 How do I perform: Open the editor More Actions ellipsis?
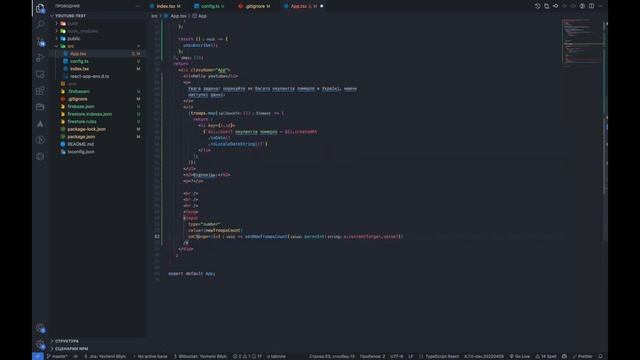600,6
